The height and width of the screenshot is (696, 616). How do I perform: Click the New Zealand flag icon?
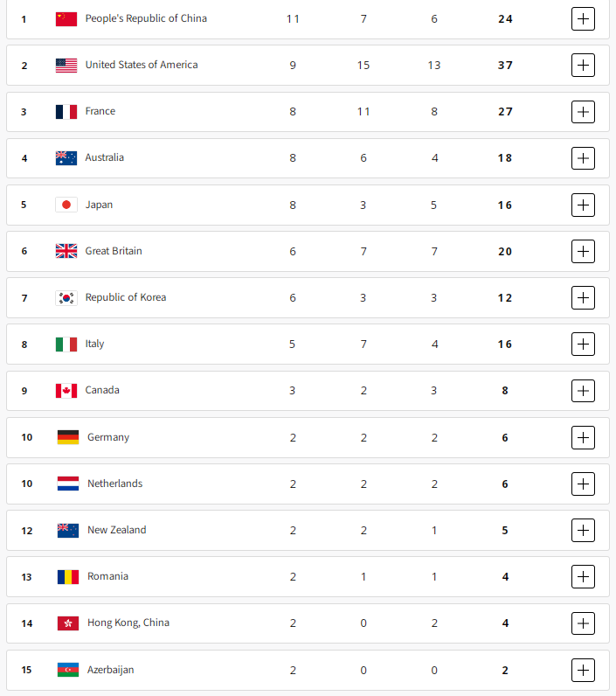tap(68, 530)
